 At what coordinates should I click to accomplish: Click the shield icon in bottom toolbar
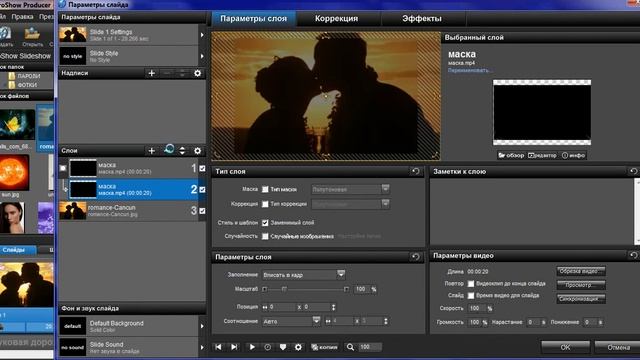tap(283, 347)
